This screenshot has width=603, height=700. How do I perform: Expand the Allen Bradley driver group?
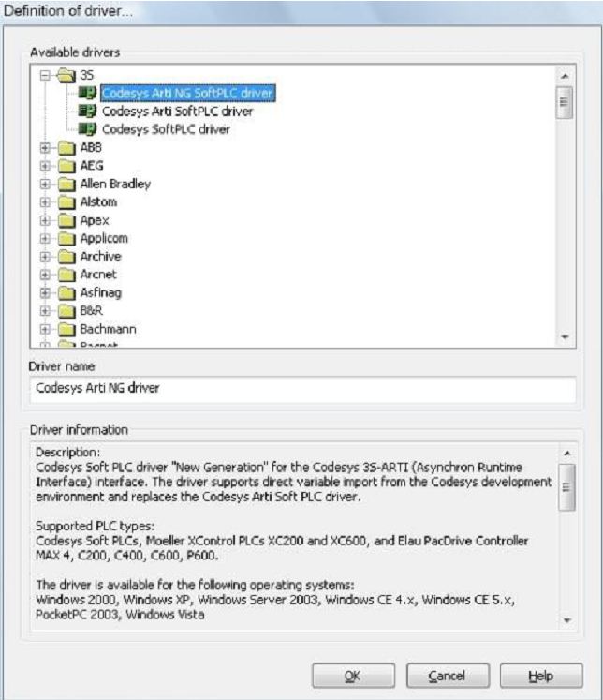coord(45,184)
